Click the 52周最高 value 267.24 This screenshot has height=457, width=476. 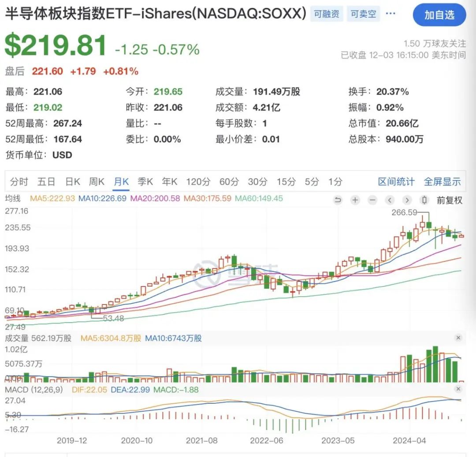pos(68,123)
